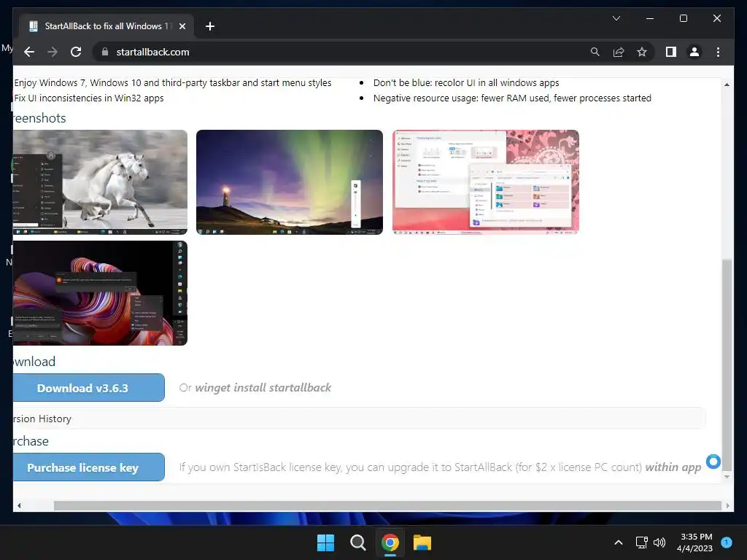Viewport: 747px width, 560px height.
Task: Open clock showing 3:35 PM
Action: [x=694, y=542]
